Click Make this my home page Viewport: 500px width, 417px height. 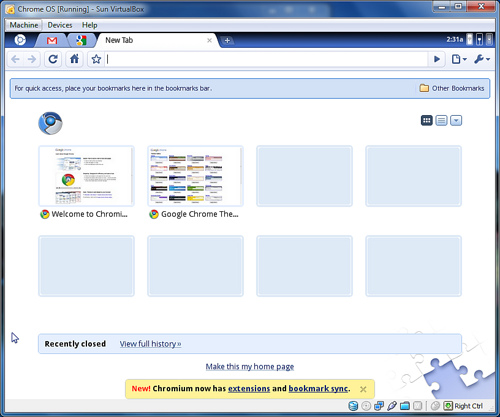point(250,367)
